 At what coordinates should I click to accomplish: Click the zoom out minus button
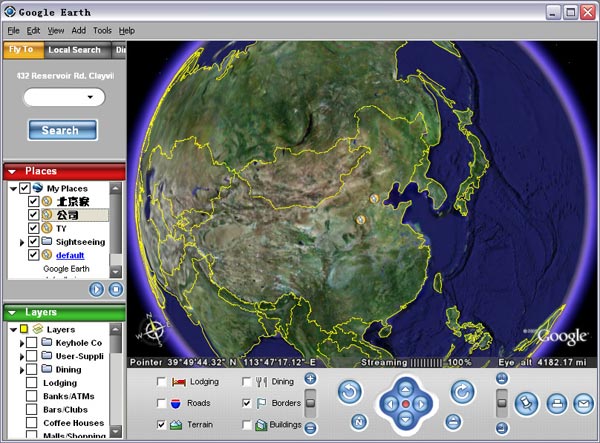pos(310,428)
